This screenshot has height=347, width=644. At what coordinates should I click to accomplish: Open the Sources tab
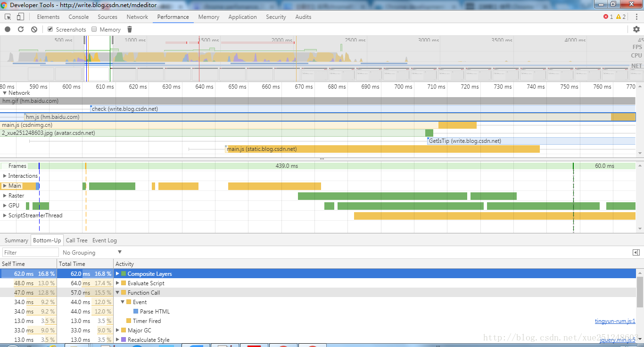(107, 17)
